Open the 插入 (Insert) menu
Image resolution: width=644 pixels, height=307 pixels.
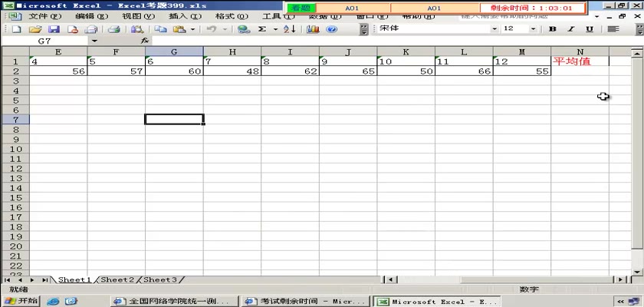pyautogui.click(x=185, y=16)
